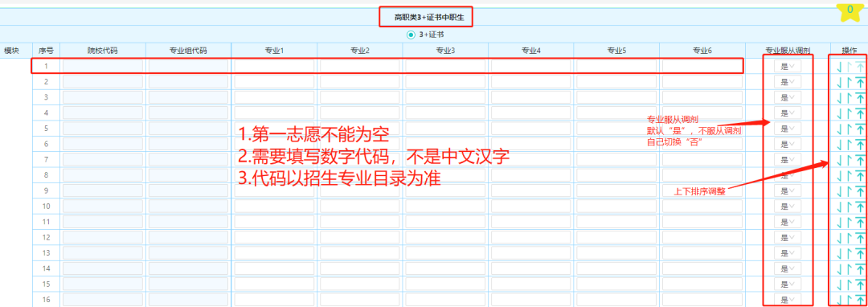Click the 院校代码 column header
The width and height of the screenshot is (868, 307).
coord(102,51)
